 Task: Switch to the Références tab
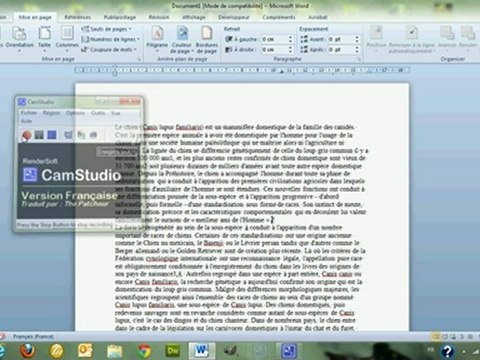click(x=77, y=17)
